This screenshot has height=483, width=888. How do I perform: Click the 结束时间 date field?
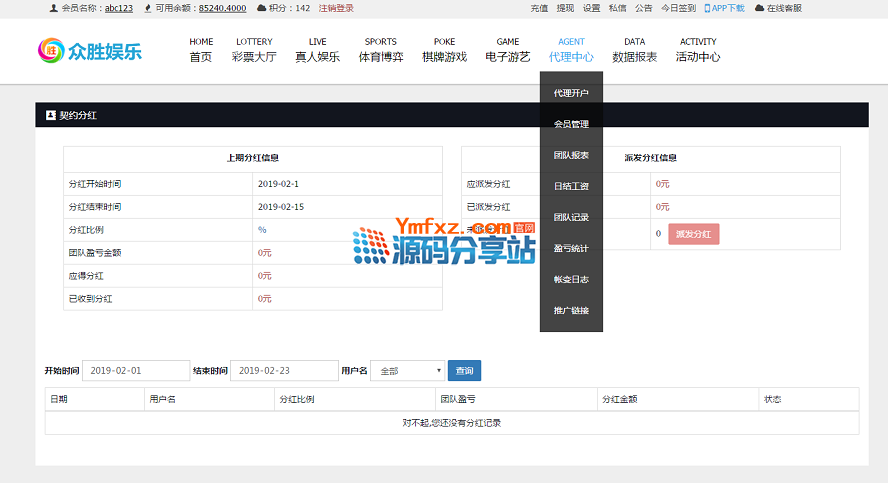[x=284, y=371]
